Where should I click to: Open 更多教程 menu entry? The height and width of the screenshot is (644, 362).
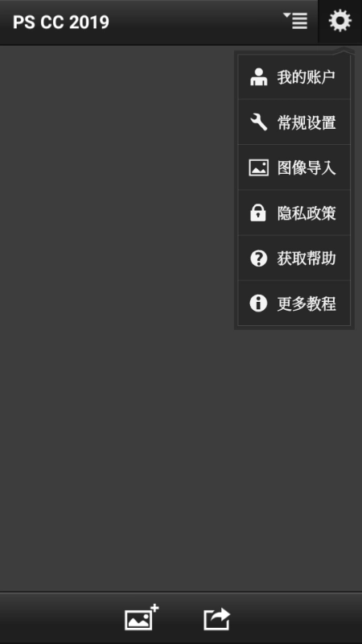click(x=294, y=303)
